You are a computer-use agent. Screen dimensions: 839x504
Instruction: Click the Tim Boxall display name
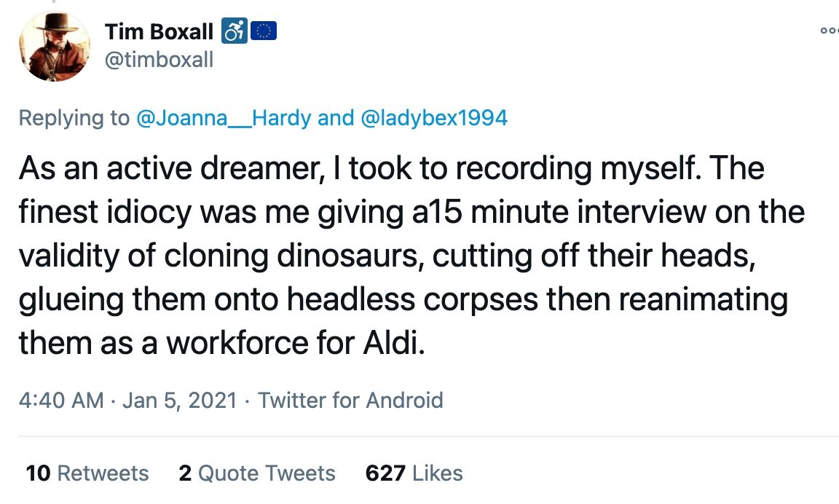[159, 32]
